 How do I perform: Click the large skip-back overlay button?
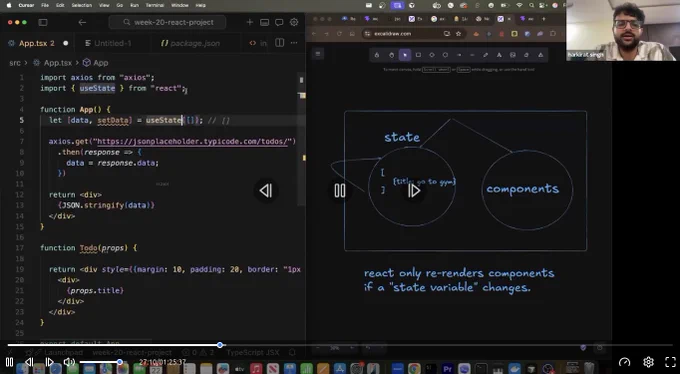[266, 190]
